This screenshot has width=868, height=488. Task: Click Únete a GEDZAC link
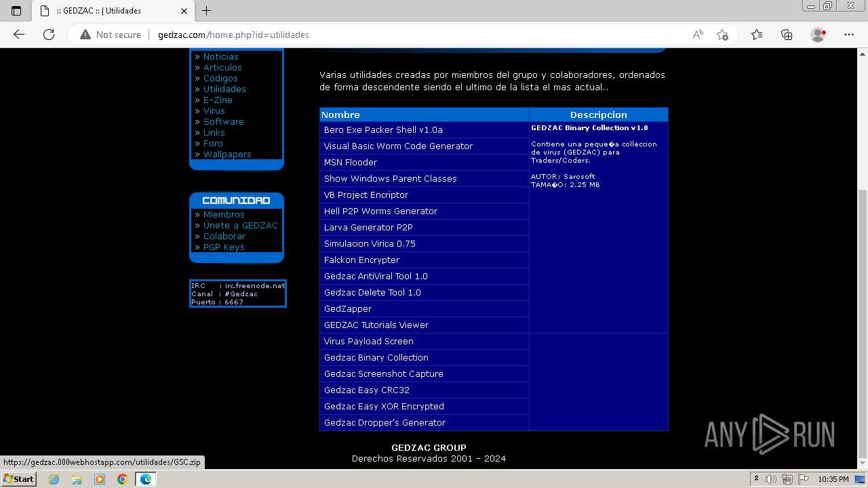pos(241,225)
